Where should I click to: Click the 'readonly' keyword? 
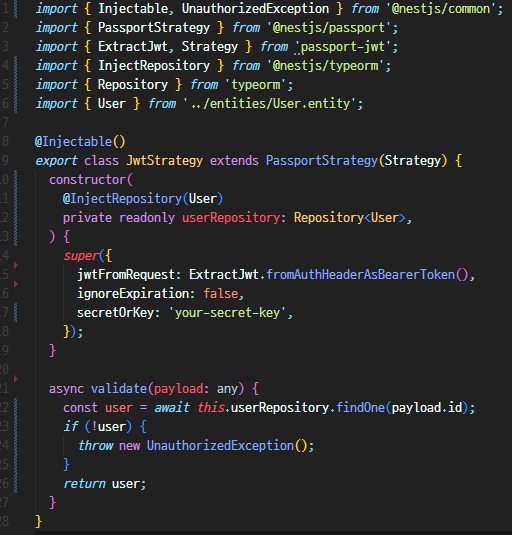147,218
